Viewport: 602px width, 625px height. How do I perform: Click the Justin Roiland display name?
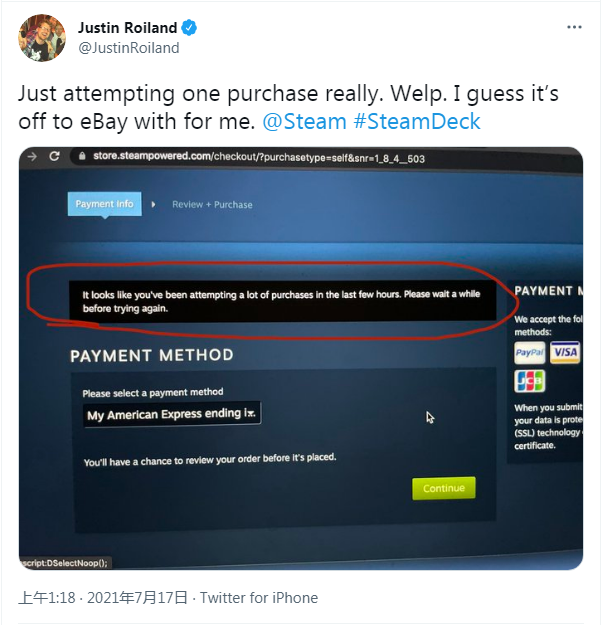coord(128,27)
